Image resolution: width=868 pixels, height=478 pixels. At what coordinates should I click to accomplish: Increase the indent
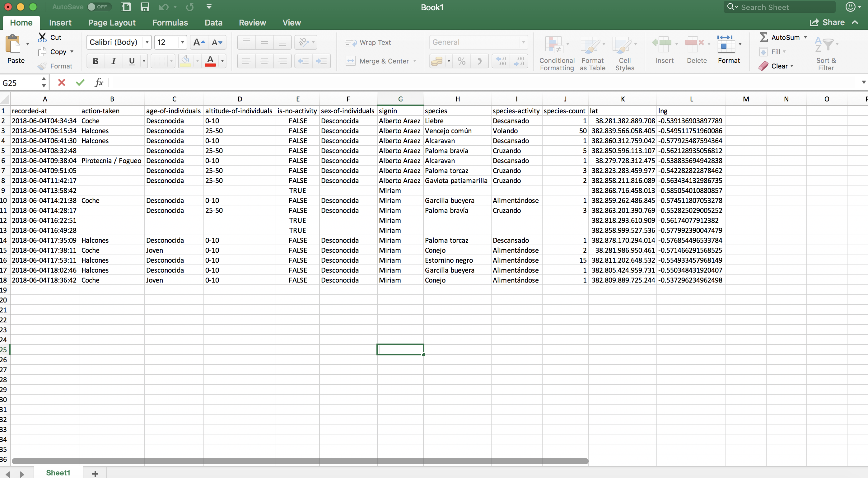321,61
